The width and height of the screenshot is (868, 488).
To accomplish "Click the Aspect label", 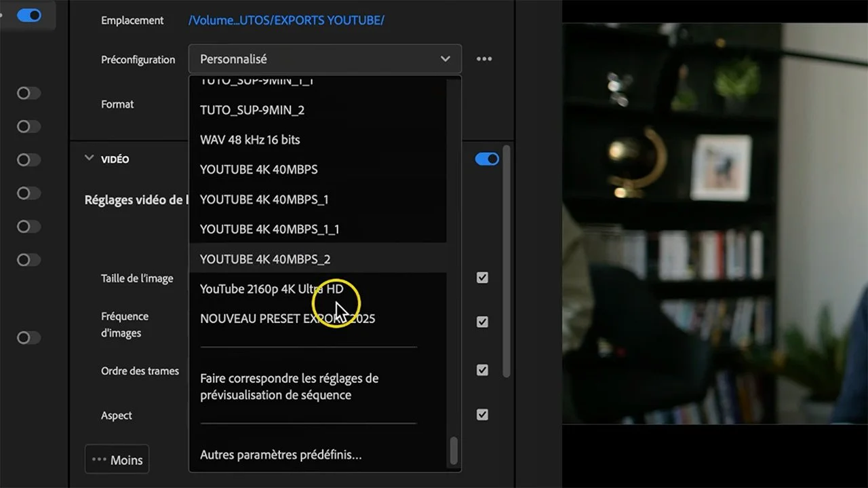I will (117, 415).
